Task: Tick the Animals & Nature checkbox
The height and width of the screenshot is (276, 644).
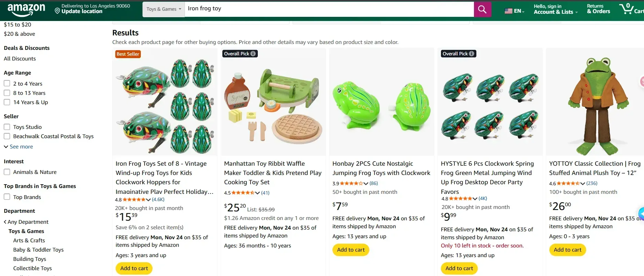Action: coord(7,172)
